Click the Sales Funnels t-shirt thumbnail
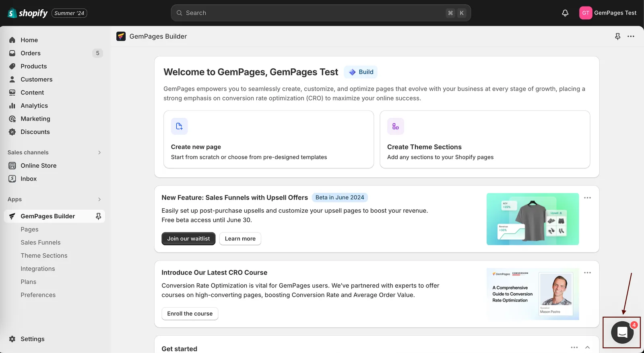The width and height of the screenshot is (644, 353). (x=533, y=219)
